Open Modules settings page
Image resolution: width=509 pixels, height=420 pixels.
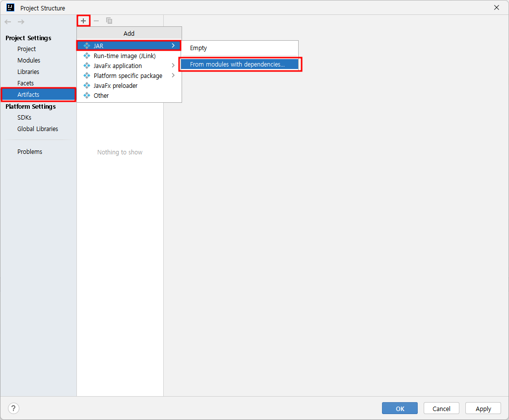click(x=29, y=61)
